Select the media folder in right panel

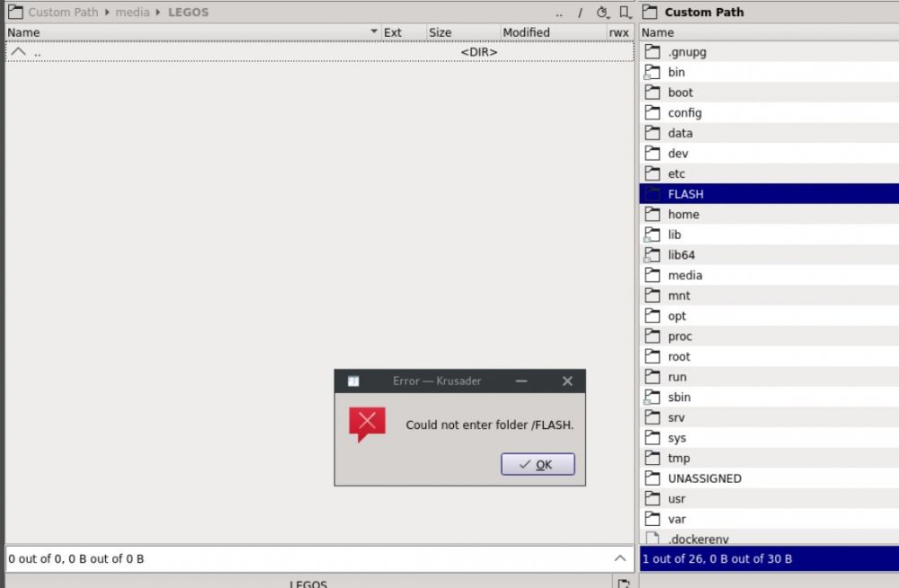[x=769, y=275]
